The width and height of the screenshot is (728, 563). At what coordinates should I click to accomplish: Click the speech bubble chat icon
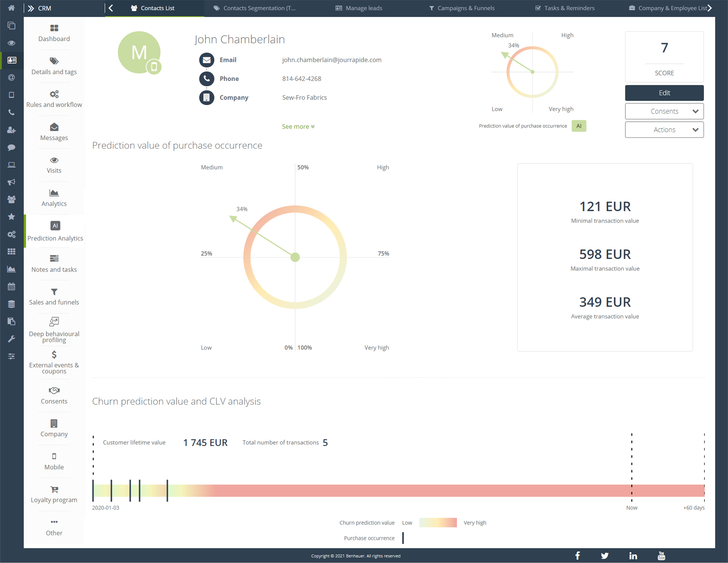click(12, 147)
